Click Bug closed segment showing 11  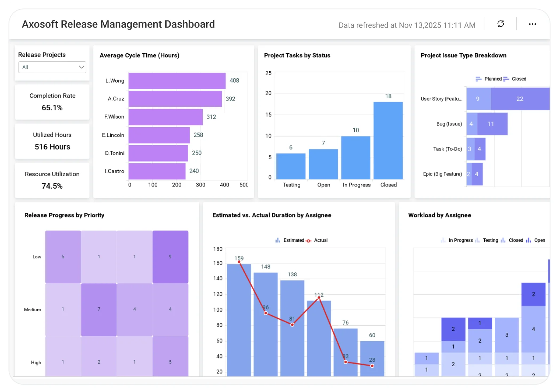pos(492,124)
